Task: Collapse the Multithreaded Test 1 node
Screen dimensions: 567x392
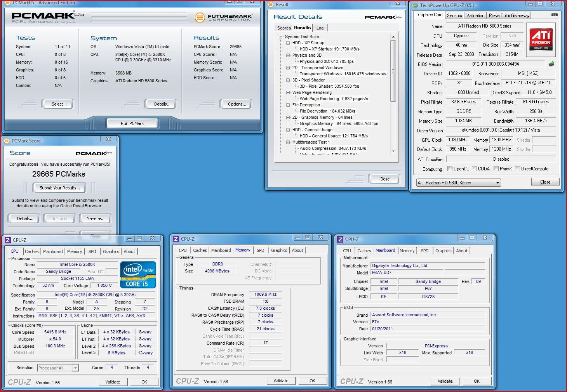Action: tap(288, 142)
